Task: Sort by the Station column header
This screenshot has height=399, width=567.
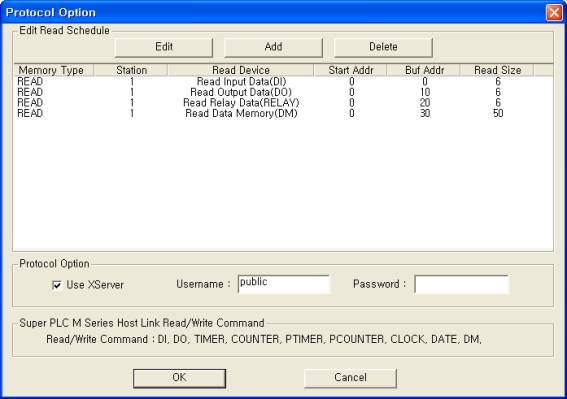Action: (131, 70)
